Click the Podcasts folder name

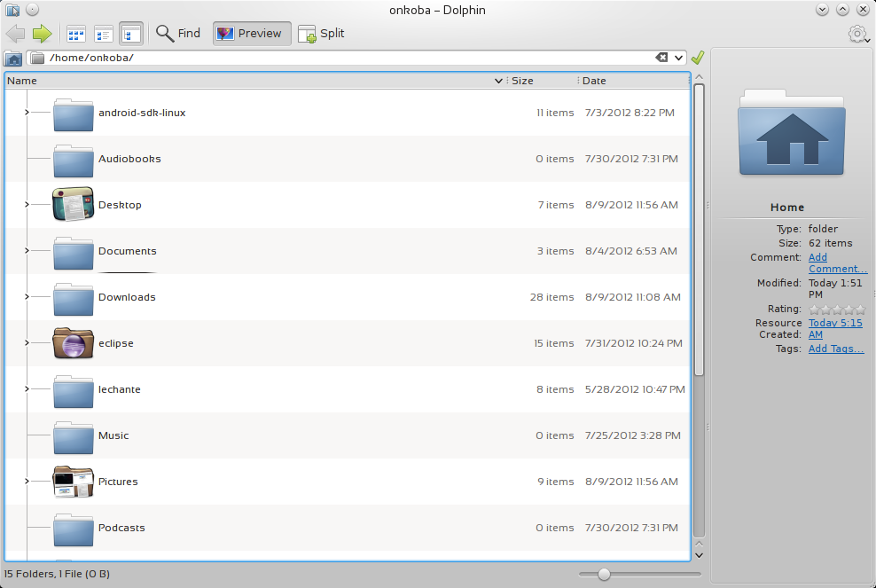click(121, 528)
